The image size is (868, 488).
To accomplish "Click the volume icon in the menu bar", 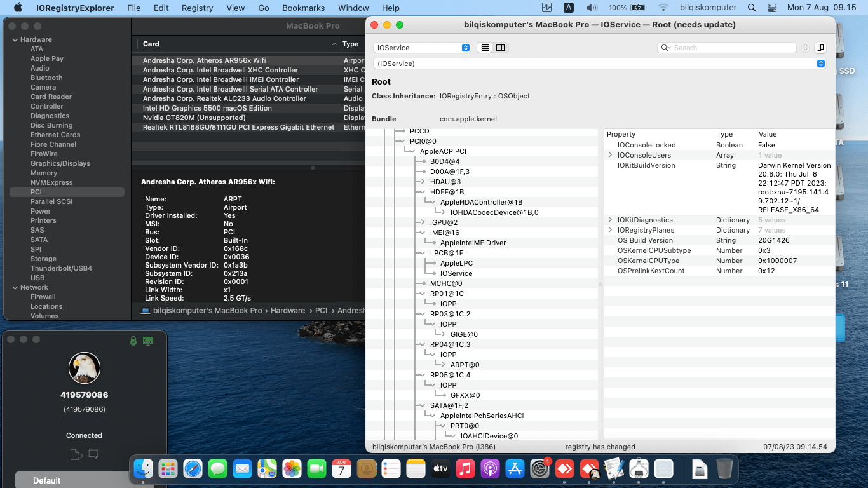I will point(592,8).
